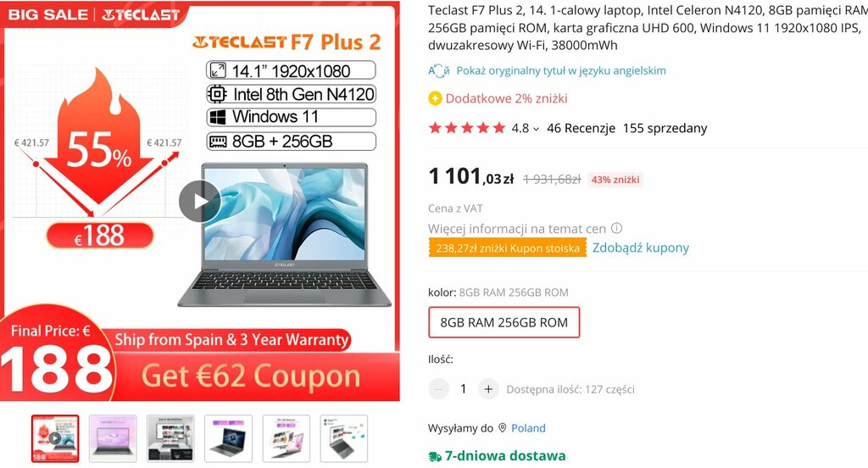Open the 46 Recenzje reviews link
This screenshot has height=468, width=868.
[581, 129]
